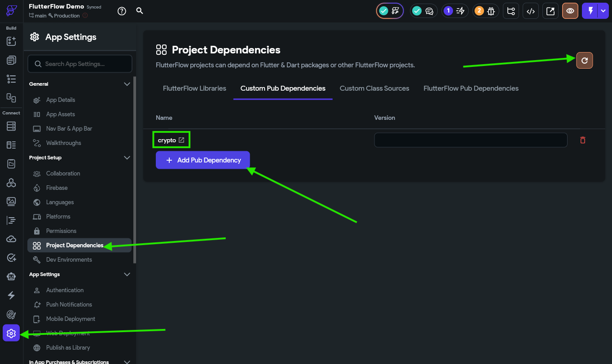Open Firebase settings

coord(80,188)
